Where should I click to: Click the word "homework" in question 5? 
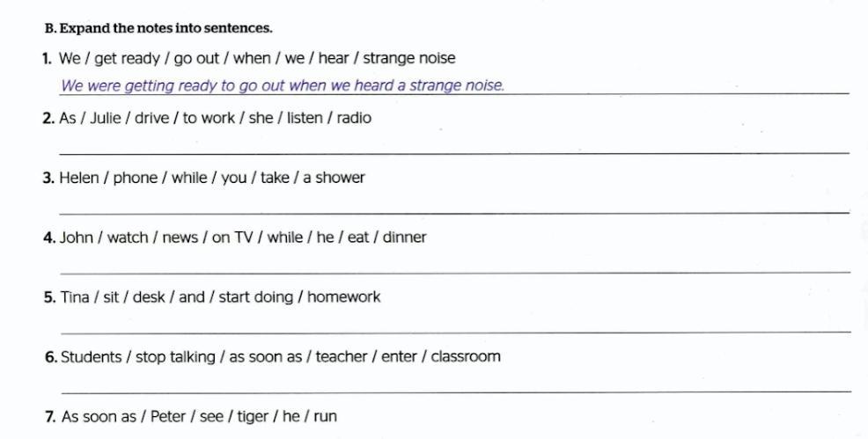343,297
